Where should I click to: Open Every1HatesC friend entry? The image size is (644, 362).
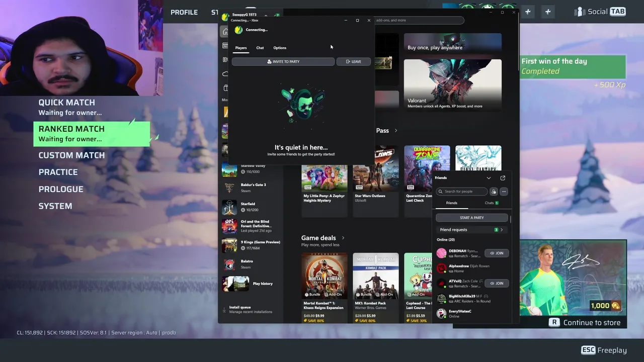472,313
